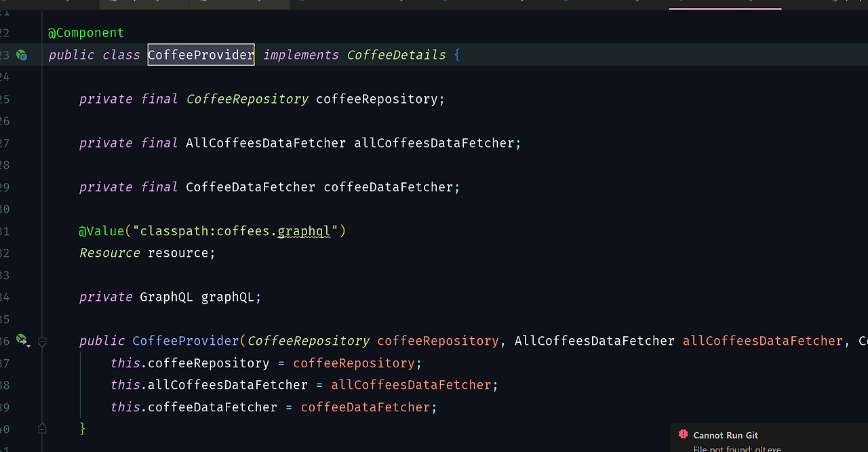Click the File not found: git.exe message
This screenshot has height=452, width=868.
[x=737, y=448]
